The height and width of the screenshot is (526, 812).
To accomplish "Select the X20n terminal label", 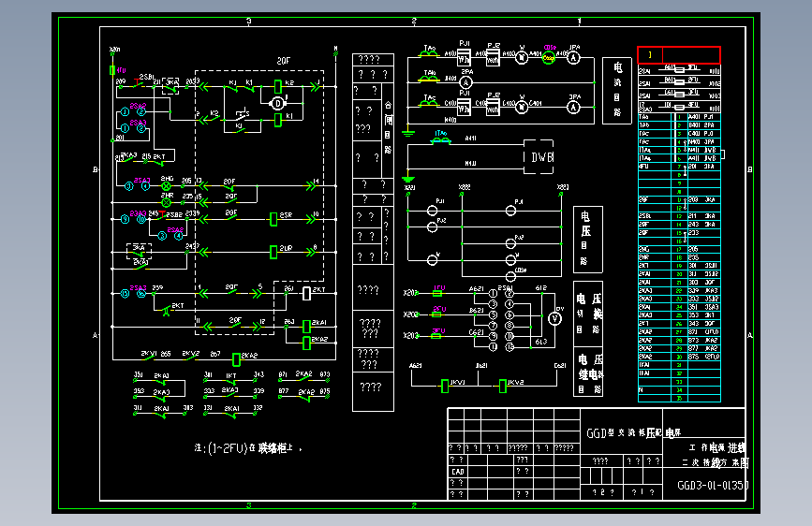I will pyautogui.click(x=114, y=50).
